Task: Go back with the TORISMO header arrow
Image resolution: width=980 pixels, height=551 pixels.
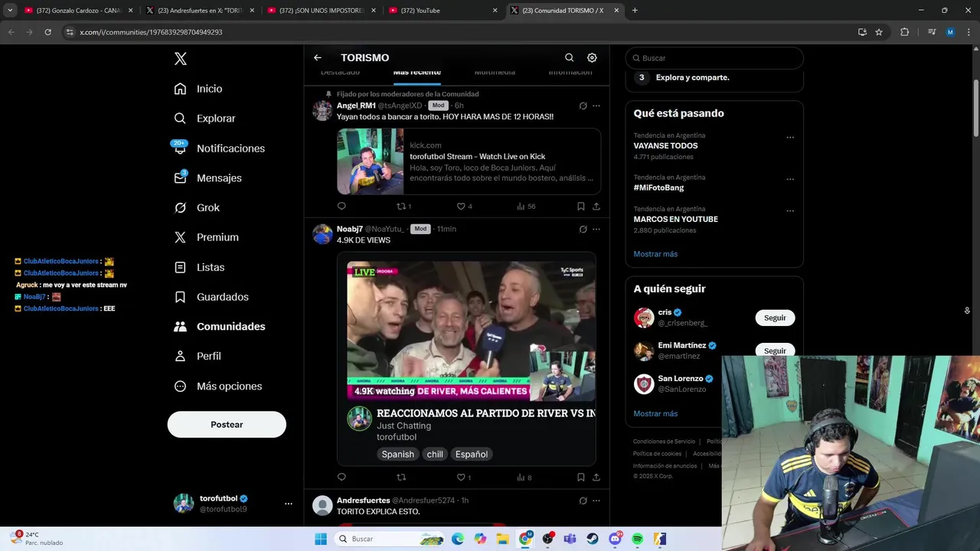Action: pos(318,57)
